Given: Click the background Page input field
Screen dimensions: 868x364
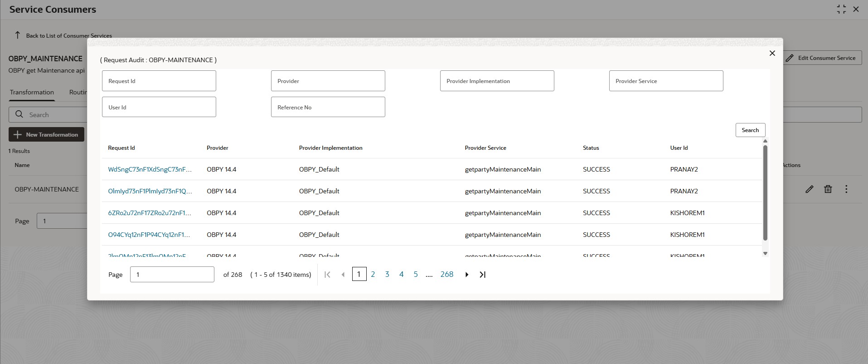Looking at the screenshot, I should coord(62,221).
